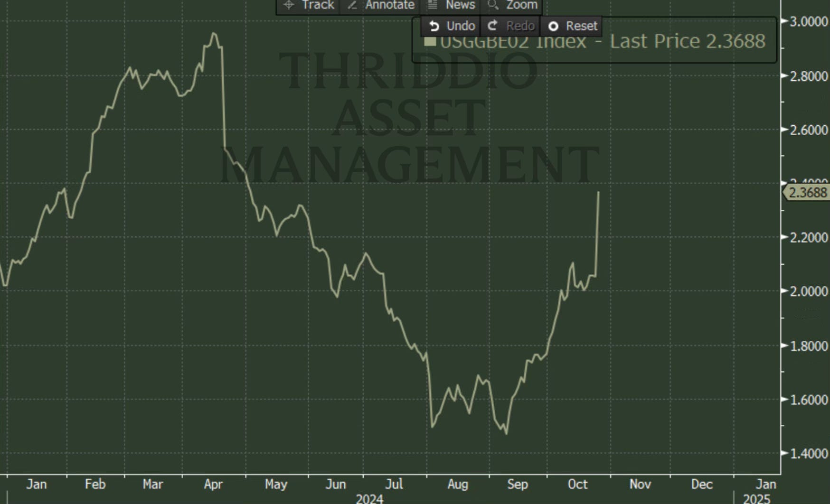The height and width of the screenshot is (504, 830).
Task: Click the 2.3688 last price axis tag
Action: [806, 193]
